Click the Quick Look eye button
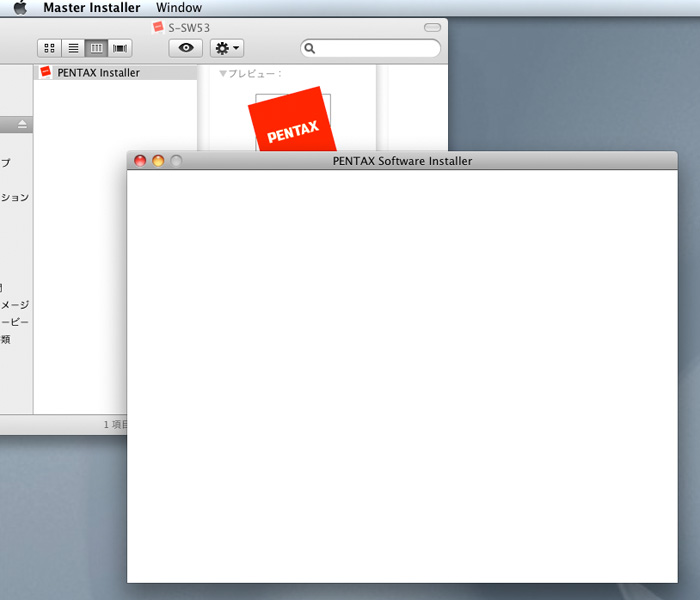 (186, 48)
